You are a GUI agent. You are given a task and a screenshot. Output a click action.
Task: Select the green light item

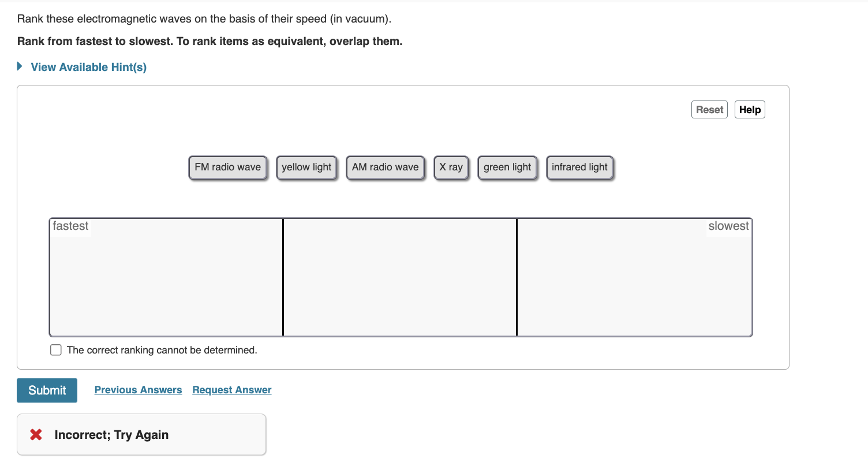507,167
